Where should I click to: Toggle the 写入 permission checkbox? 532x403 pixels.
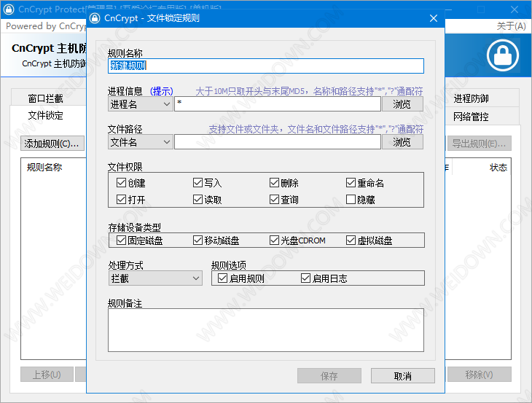(x=197, y=183)
